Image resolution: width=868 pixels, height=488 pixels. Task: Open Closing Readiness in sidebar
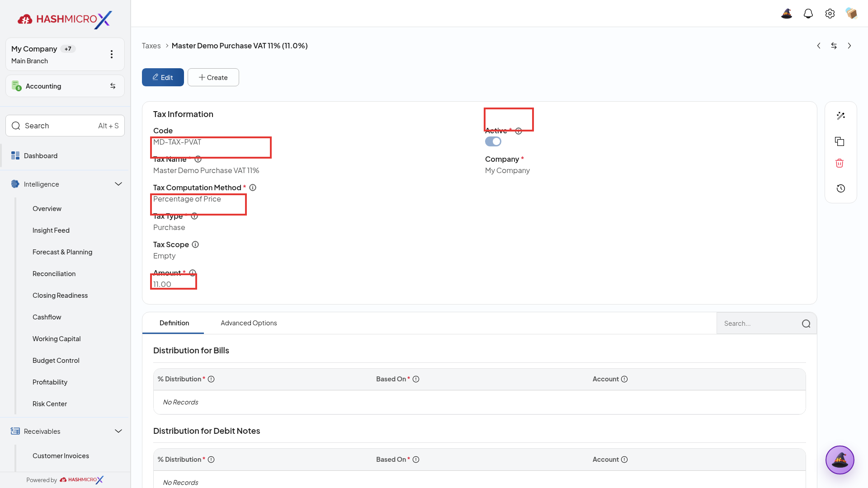point(60,296)
